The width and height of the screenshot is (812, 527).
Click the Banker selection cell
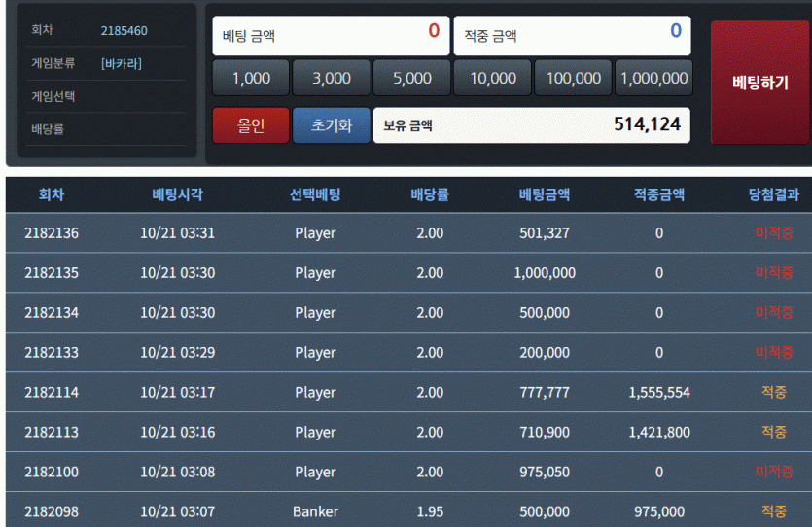click(315, 512)
